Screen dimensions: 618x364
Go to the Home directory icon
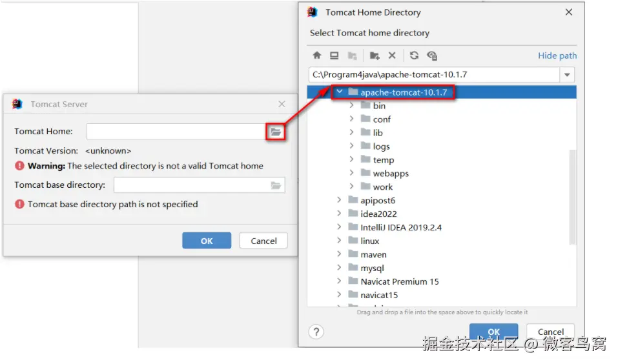pos(317,56)
